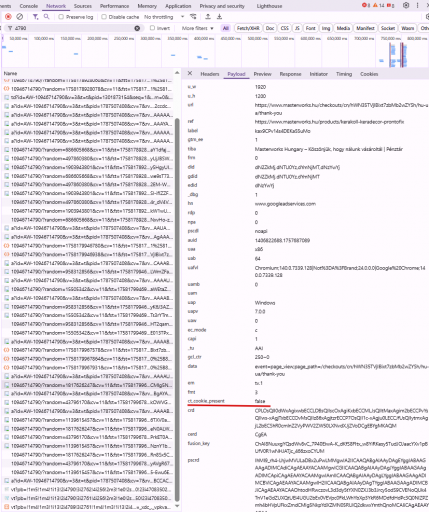Select the www.googleadservices.com payload value
The height and width of the screenshot is (512, 429).
tap(285, 204)
